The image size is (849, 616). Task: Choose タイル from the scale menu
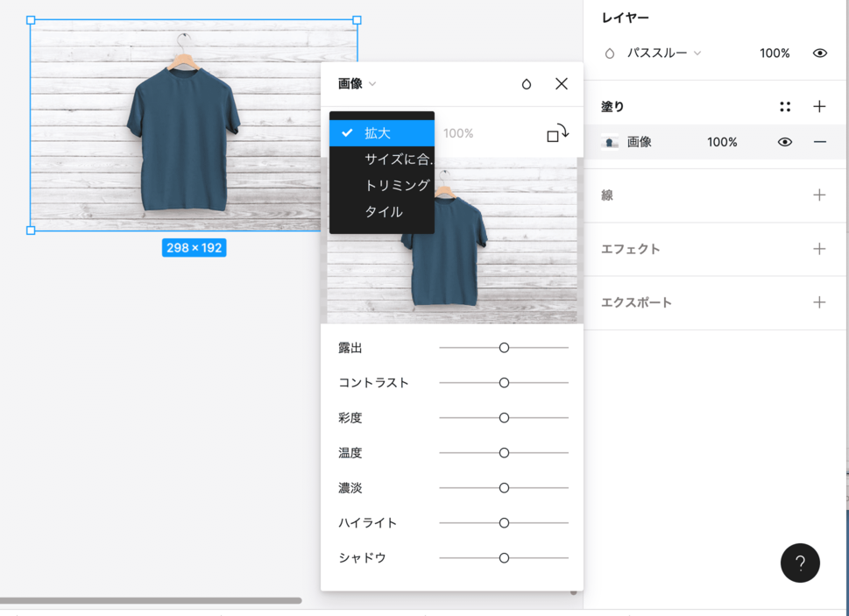tap(384, 211)
